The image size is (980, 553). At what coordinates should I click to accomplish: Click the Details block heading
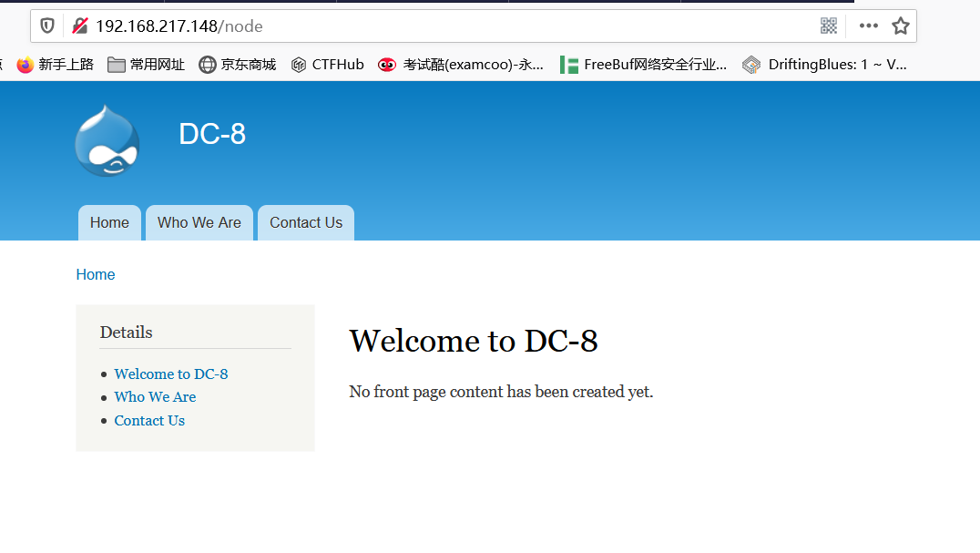127,333
